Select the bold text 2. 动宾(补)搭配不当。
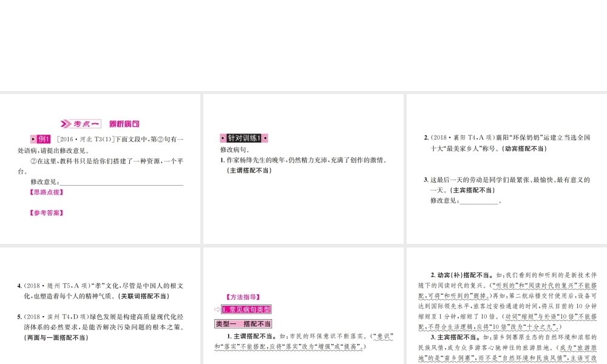Image resolution: width=607 pixels, height=364 pixels. tap(462, 275)
